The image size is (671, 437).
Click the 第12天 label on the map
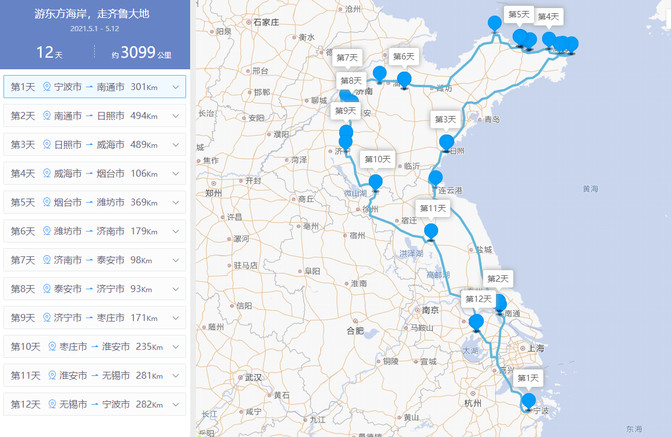(x=479, y=299)
